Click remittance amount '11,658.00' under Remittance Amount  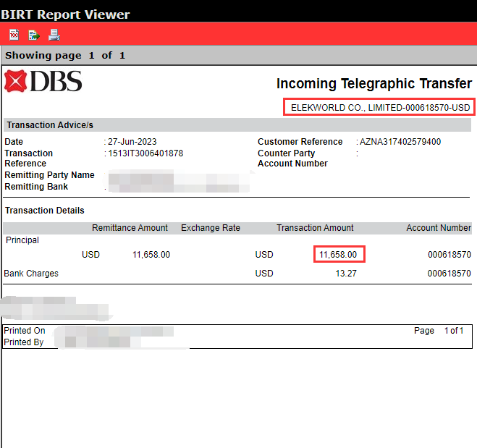151,255
